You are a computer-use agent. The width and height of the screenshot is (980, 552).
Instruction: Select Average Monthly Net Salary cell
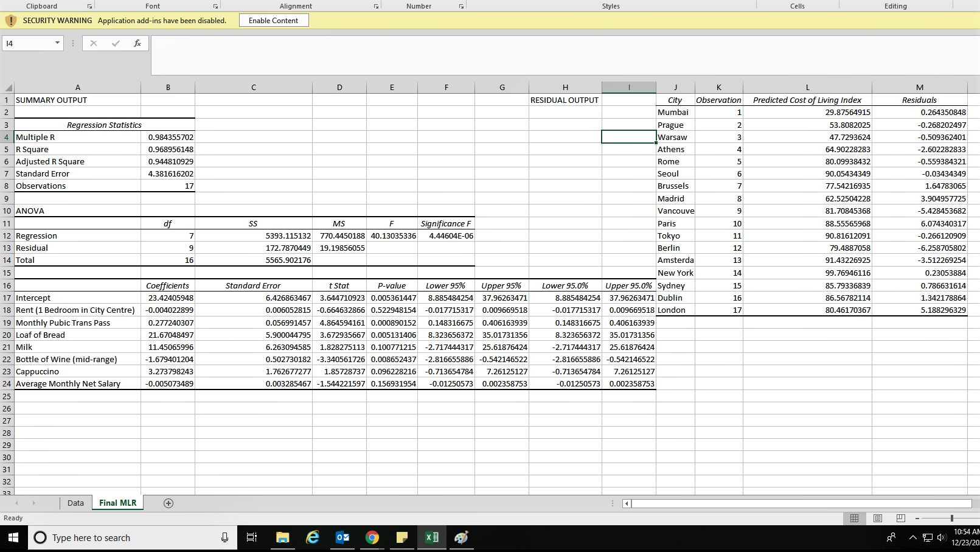(77, 383)
